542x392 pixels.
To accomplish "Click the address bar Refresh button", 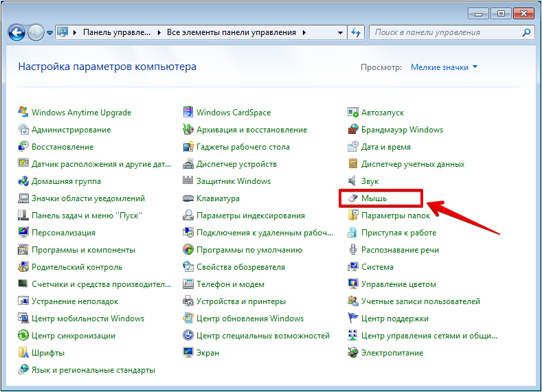I will 356,32.
